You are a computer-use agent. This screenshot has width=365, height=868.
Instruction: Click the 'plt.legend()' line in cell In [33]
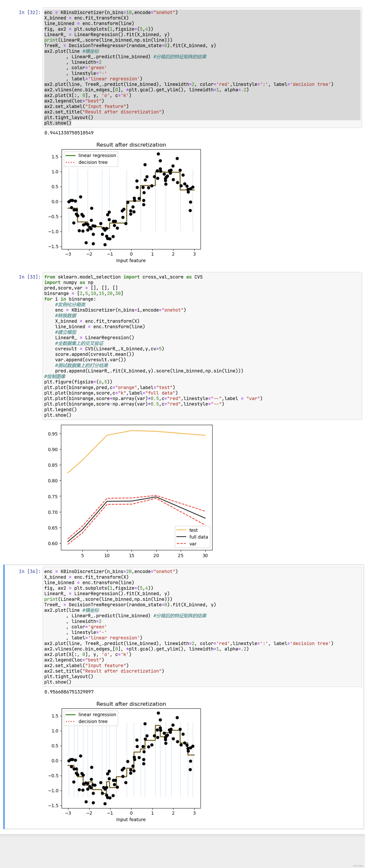tap(60, 410)
